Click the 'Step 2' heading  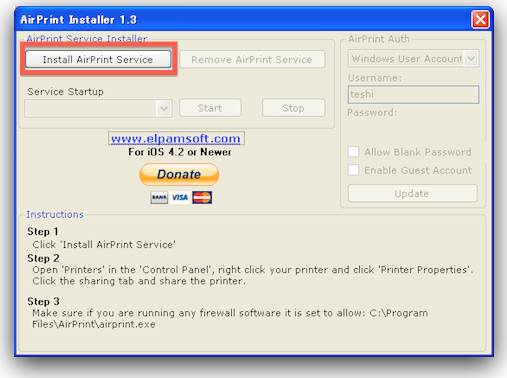coord(43,258)
